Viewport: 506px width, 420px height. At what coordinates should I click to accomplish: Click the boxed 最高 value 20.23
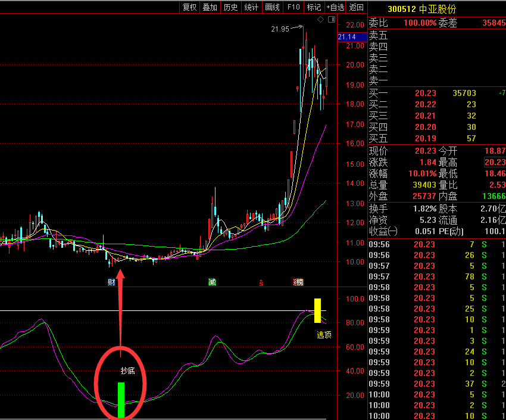(x=495, y=162)
